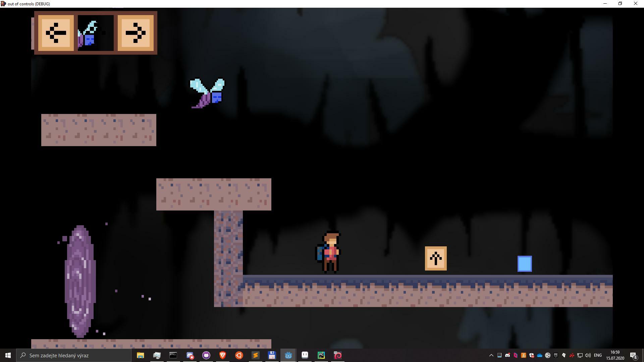
Task: Click the up arrow jump tile
Action: click(x=436, y=258)
